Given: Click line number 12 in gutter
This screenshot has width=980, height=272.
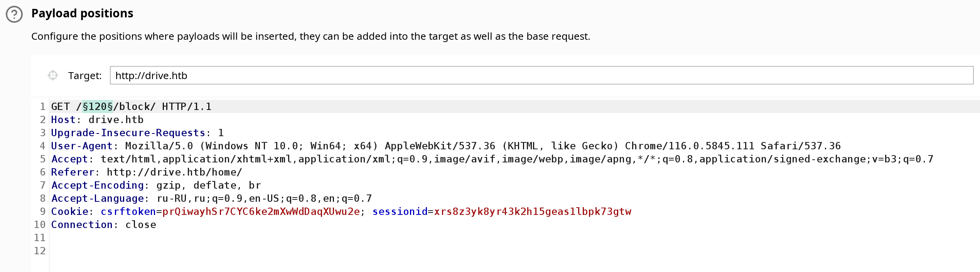Looking at the screenshot, I should pyautogui.click(x=40, y=251).
